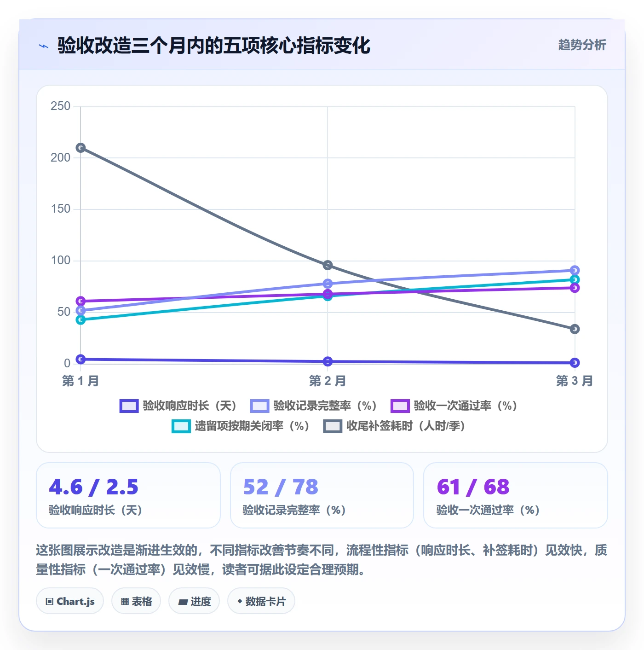Select the 数据卡片 tag chip

tap(261, 601)
